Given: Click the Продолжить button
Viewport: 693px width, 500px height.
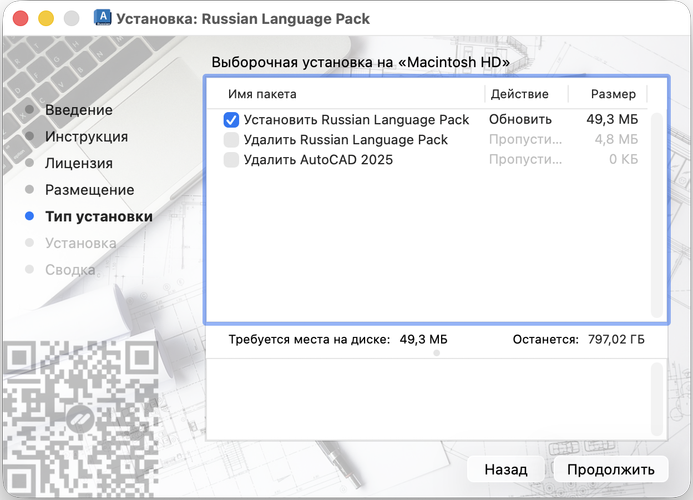Looking at the screenshot, I should [x=611, y=469].
